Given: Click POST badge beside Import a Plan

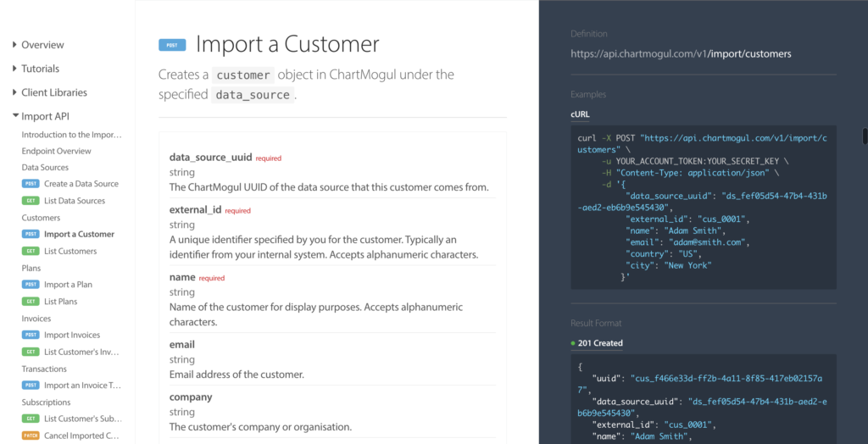Looking at the screenshot, I should click(x=31, y=285).
